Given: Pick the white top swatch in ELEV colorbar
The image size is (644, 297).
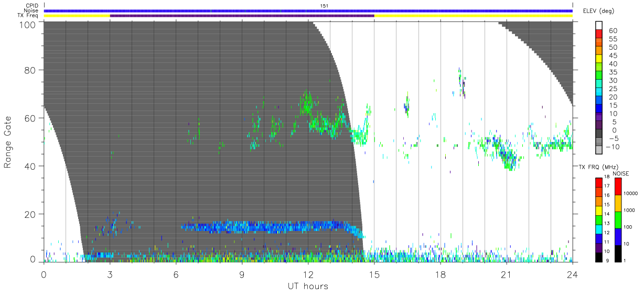Looking at the screenshot, I should (599, 26).
